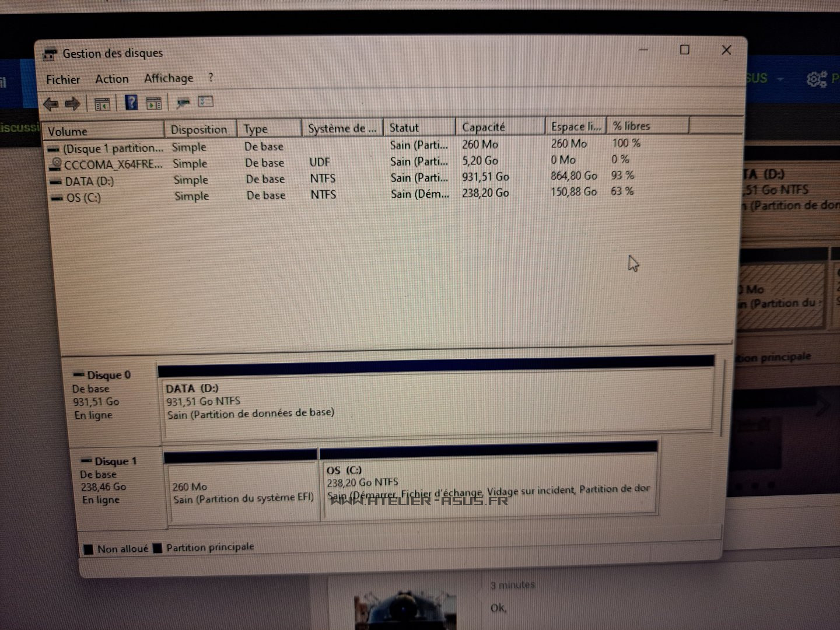Open Help via the blue question mark icon
This screenshot has height=630, width=840.
click(131, 103)
